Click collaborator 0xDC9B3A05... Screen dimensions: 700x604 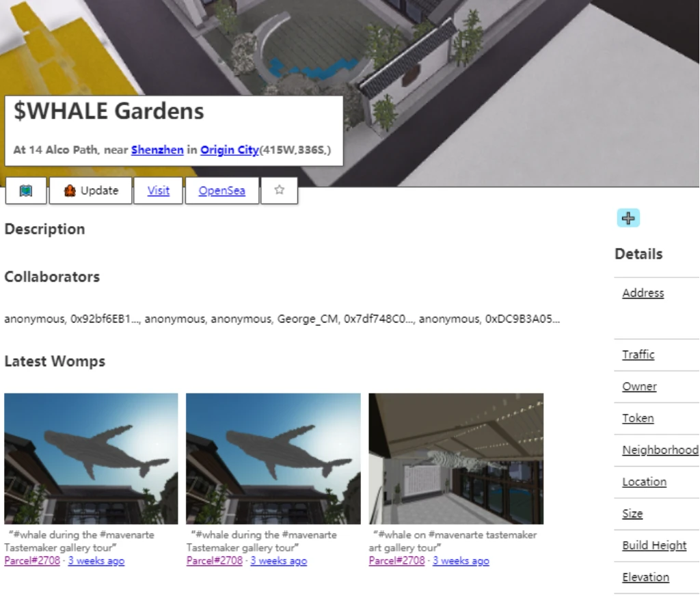(522, 319)
